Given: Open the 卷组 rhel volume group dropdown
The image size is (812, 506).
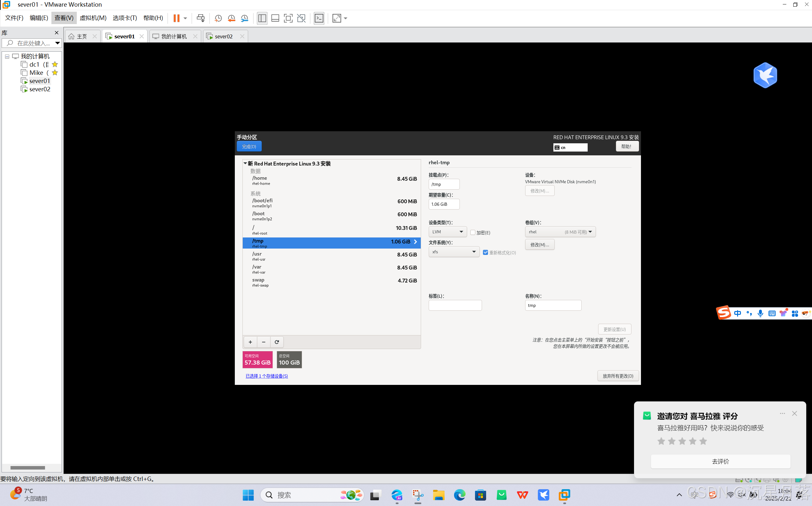Looking at the screenshot, I should click(x=560, y=231).
